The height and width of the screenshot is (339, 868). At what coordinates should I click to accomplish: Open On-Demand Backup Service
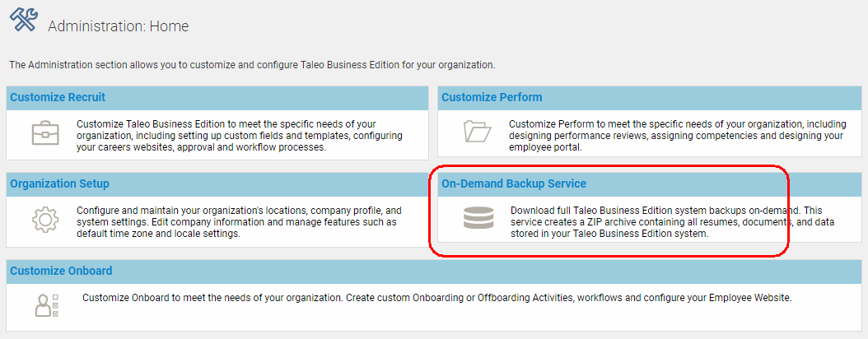[x=514, y=183]
